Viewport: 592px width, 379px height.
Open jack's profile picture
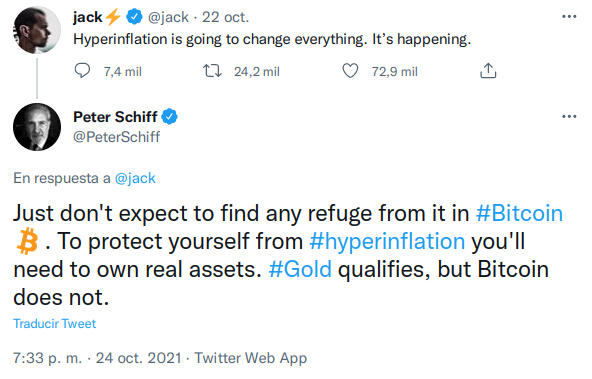(37, 30)
